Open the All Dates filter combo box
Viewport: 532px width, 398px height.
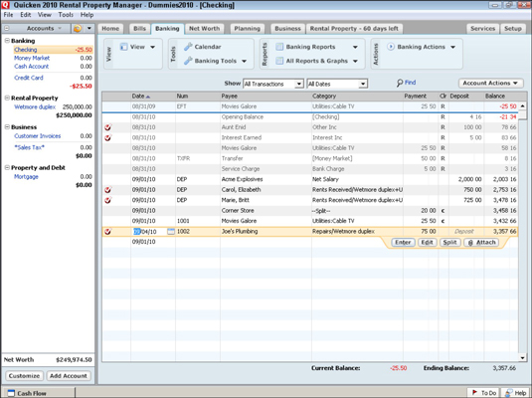tap(337, 84)
